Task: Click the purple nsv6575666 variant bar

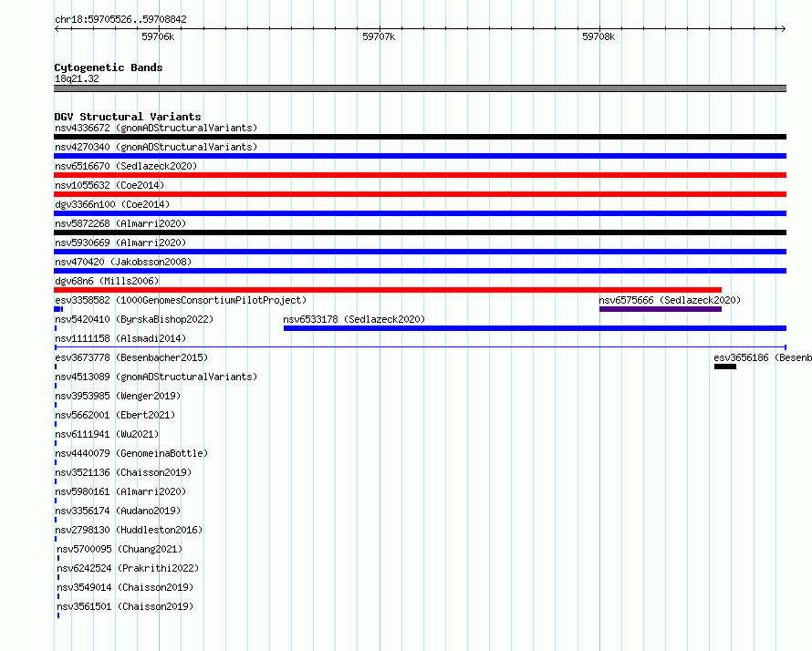Action: click(x=661, y=309)
